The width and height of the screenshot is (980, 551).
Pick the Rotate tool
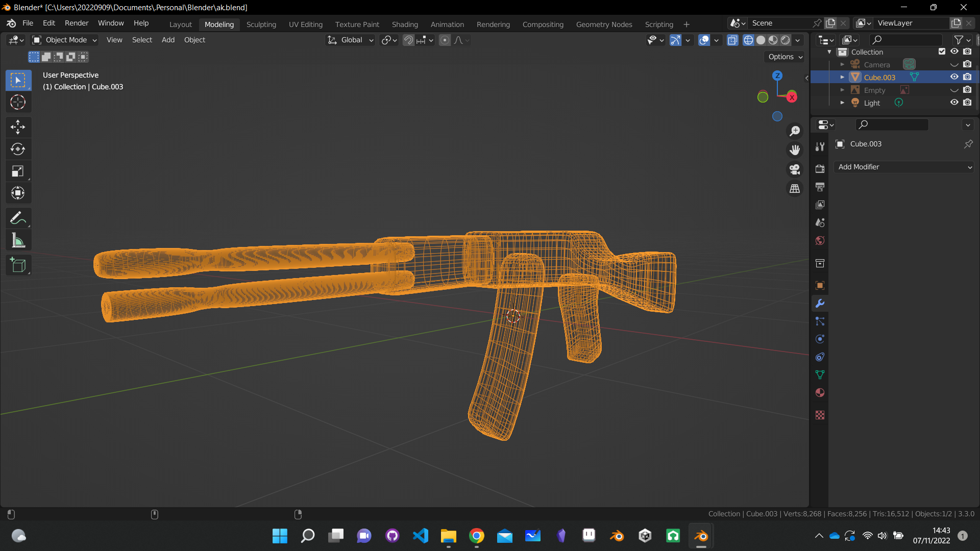(x=18, y=149)
